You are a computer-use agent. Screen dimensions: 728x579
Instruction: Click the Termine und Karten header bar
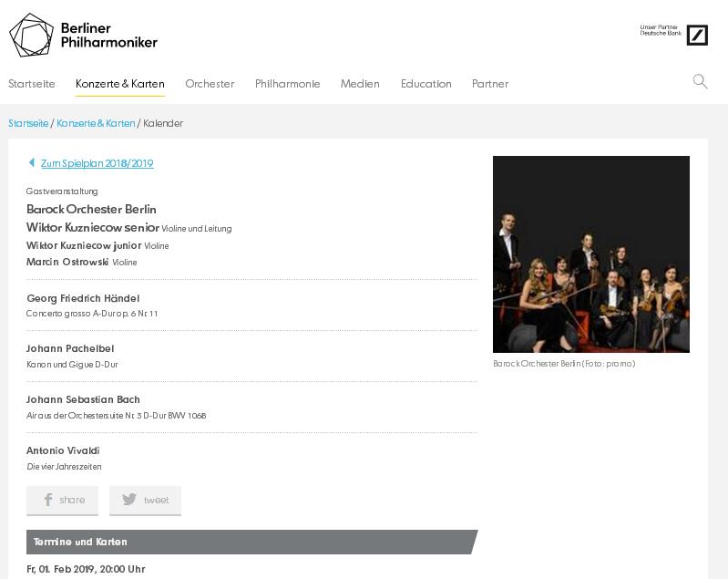pos(252,542)
